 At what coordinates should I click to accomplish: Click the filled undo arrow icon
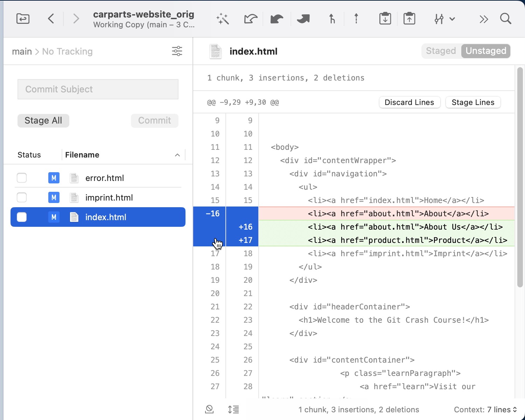[277, 19]
